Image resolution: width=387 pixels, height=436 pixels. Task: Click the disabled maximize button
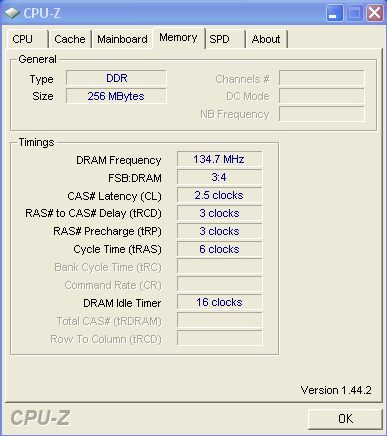click(354, 13)
